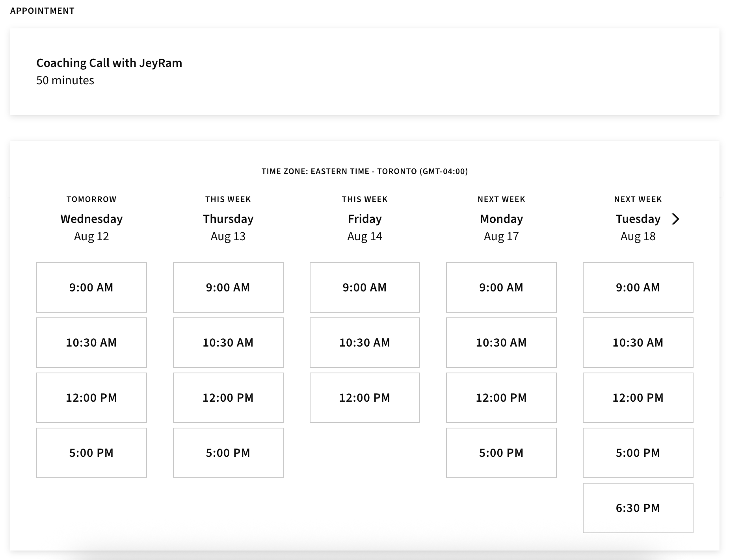
Task: Choose Tuesday 10:30 AM slot
Action: (638, 343)
